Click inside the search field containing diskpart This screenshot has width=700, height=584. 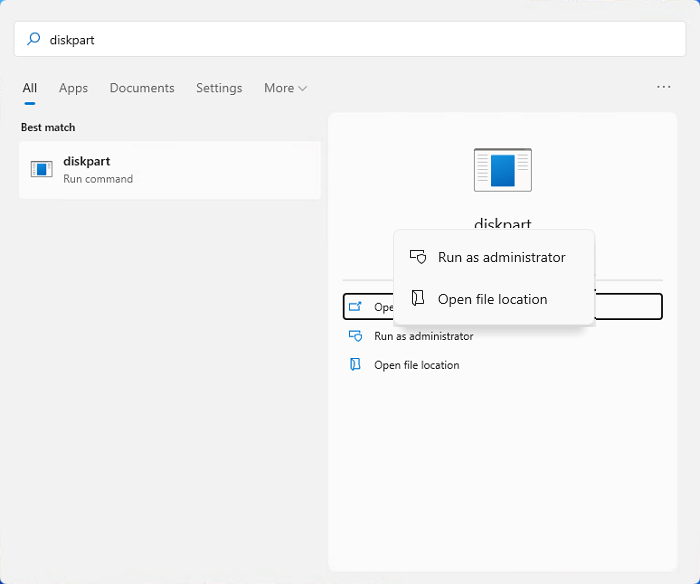point(350,40)
